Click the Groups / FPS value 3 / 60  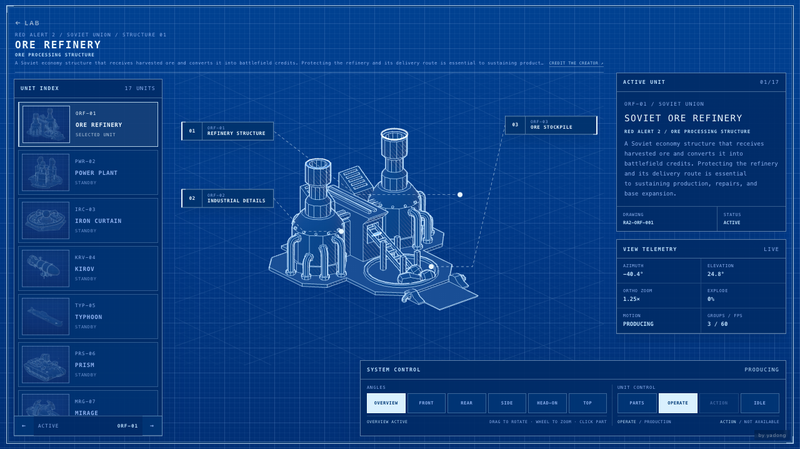tap(717, 324)
